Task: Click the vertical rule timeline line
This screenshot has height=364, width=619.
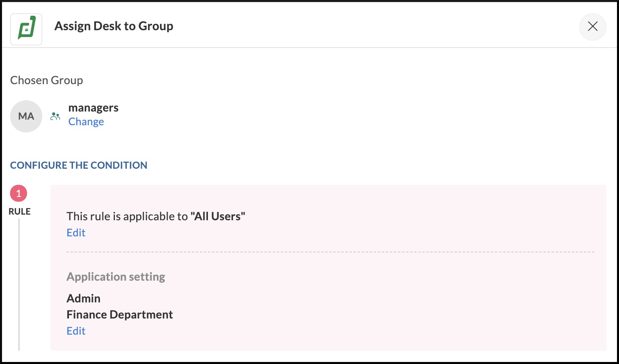Action: coord(19,282)
